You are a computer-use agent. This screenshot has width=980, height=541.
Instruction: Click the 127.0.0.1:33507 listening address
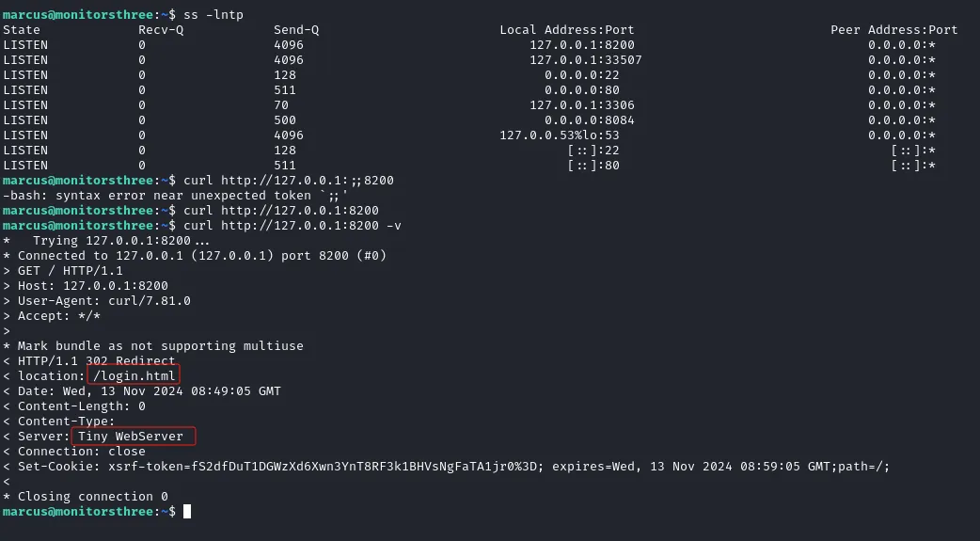tap(586, 60)
